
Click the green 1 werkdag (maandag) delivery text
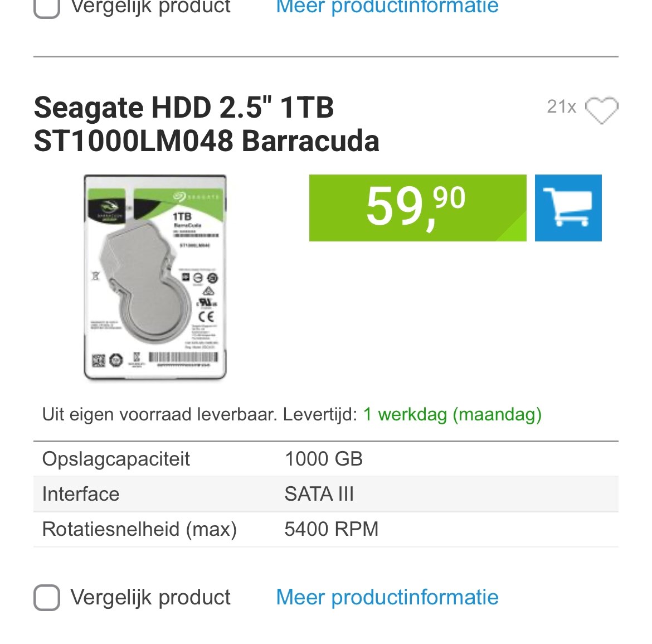coord(452,414)
